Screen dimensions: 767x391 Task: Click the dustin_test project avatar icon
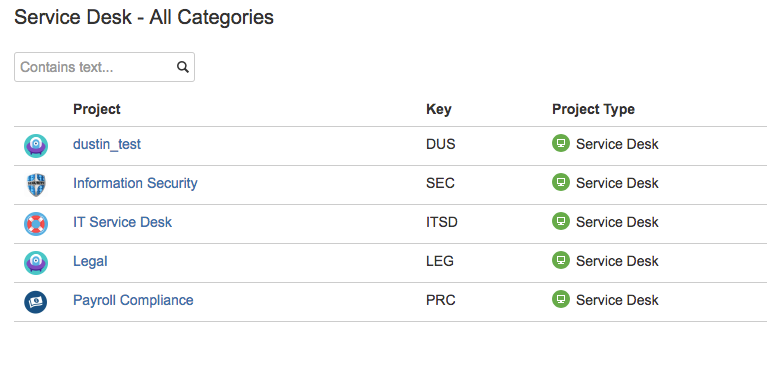[36, 146]
